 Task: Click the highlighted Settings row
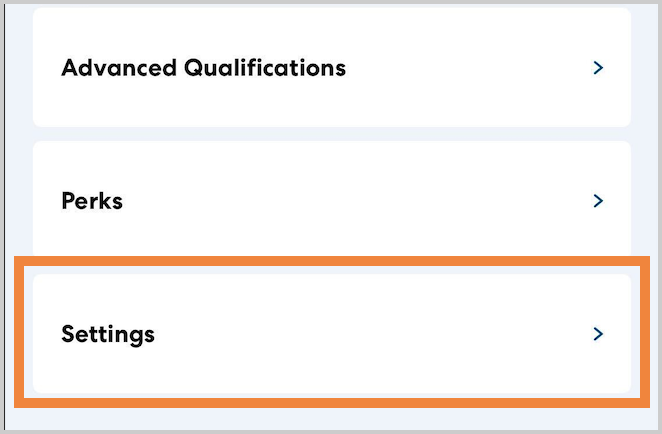point(331,334)
